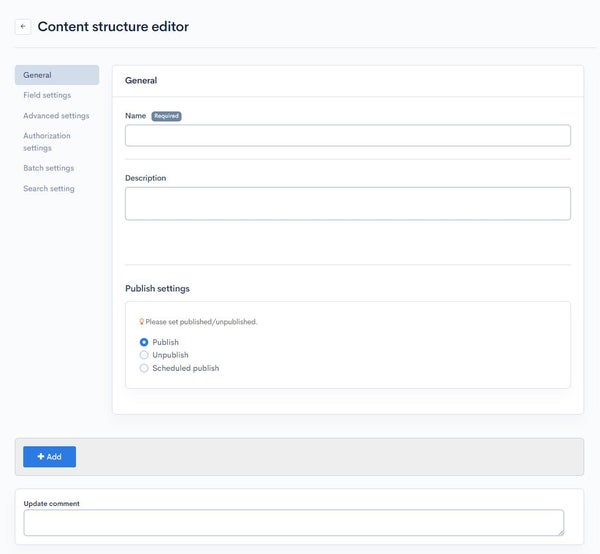Click the back arrow icon
The width and height of the screenshot is (600, 554).
coord(23,26)
